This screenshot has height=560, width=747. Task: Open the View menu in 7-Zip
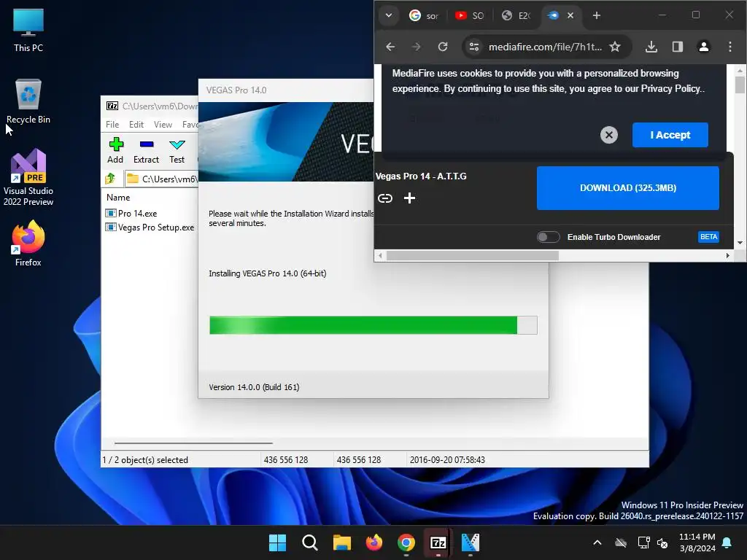[163, 124]
